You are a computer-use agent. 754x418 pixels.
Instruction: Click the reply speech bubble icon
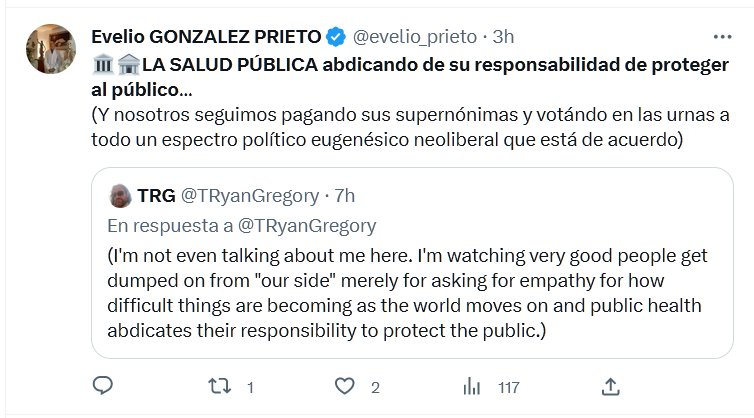click(x=101, y=385)
